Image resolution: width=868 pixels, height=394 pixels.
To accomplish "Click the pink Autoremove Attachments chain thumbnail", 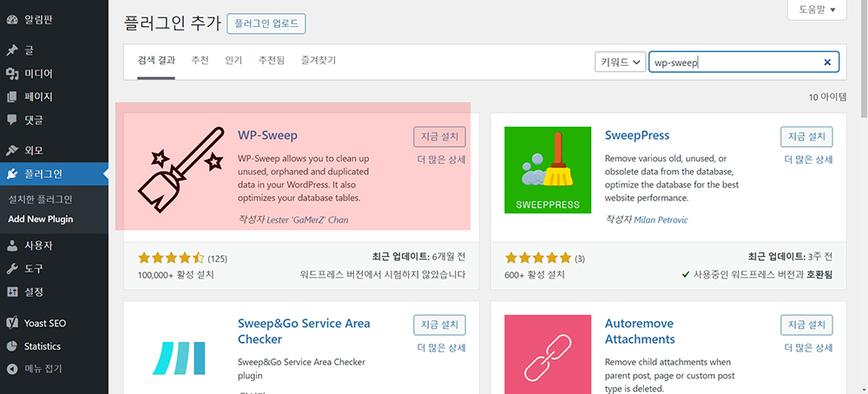I will pyautogui.click(x=548, y=354).
